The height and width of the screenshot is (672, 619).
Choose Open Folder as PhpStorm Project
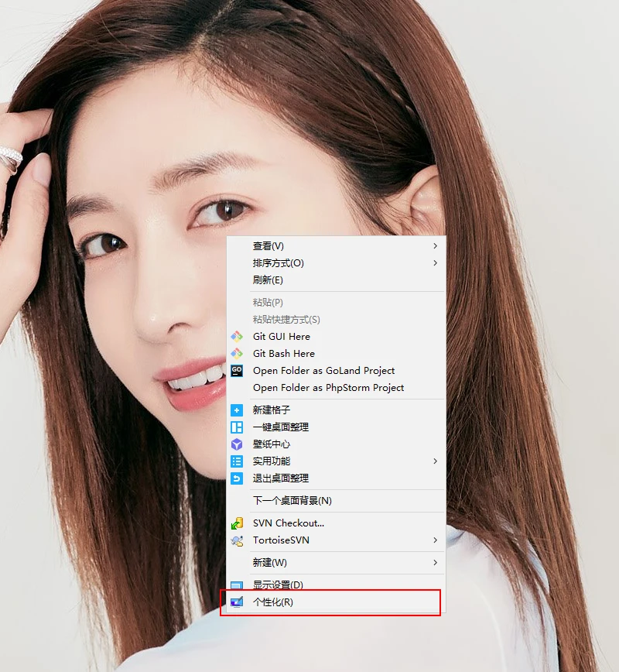(328, 388)
